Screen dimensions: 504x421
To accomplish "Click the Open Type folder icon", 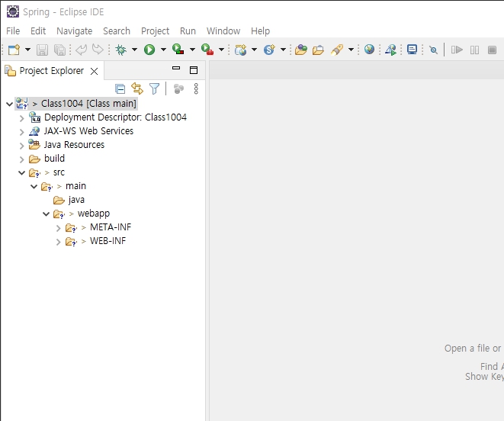I will 301,50.
